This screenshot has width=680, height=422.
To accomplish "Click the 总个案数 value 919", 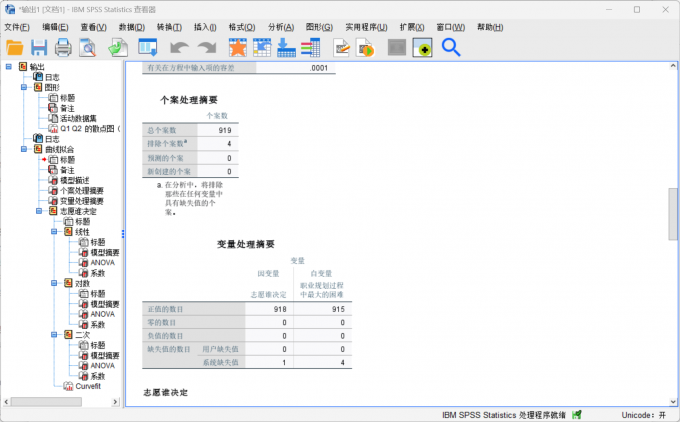I will coord(225,131).
